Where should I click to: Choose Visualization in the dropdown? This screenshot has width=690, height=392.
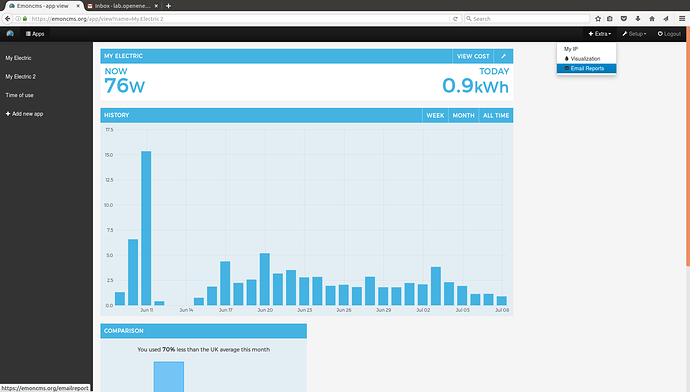[586, 59]
